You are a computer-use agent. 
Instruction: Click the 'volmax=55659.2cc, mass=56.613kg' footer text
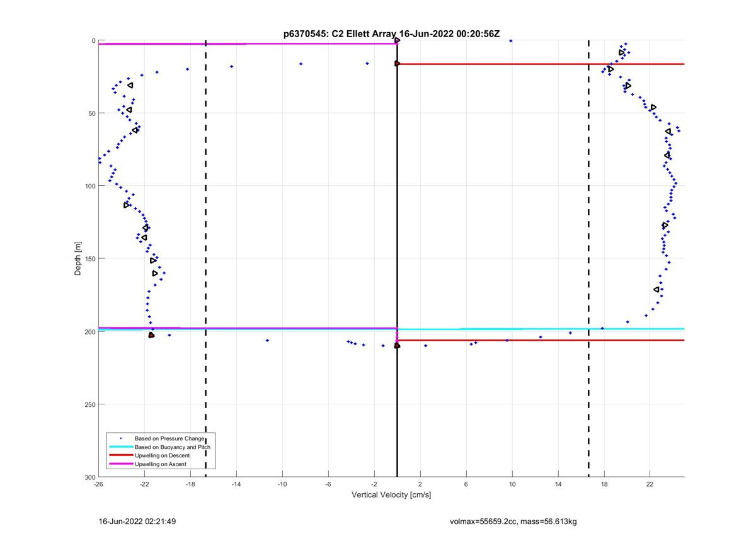coord(513,522)
